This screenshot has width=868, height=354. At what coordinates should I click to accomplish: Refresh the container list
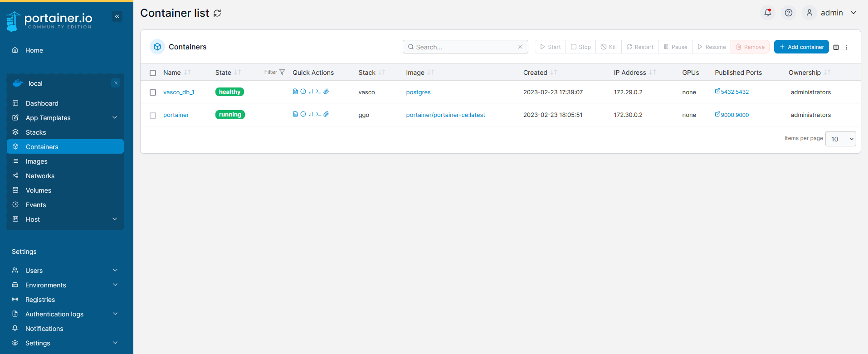tap(217, 13)
